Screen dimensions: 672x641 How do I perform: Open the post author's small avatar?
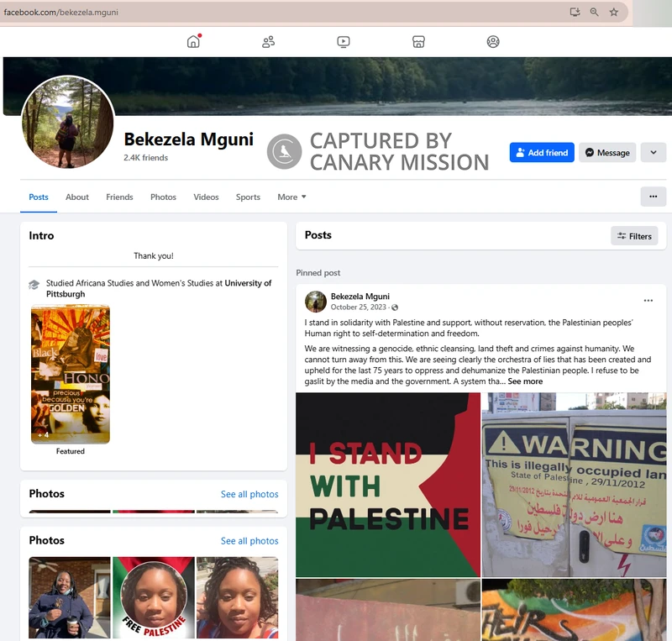point(316,302)
